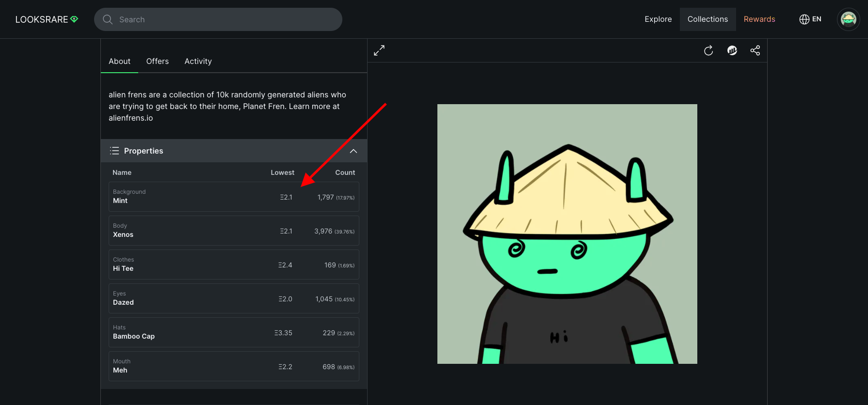Viewport: 868px width, 405px height.
Task: Click the Lowest column header
Action: (x=282, y=172)
